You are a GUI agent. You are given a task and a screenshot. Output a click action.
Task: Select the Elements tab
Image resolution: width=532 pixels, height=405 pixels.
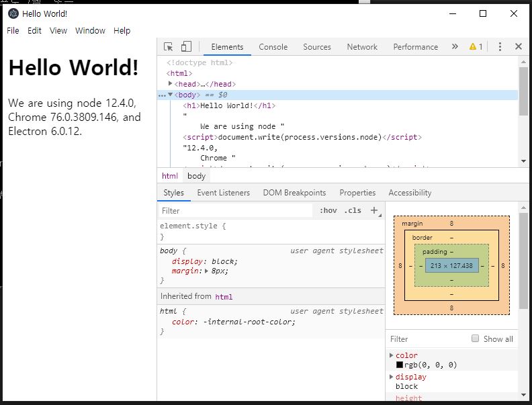click(x=227, y=47)
